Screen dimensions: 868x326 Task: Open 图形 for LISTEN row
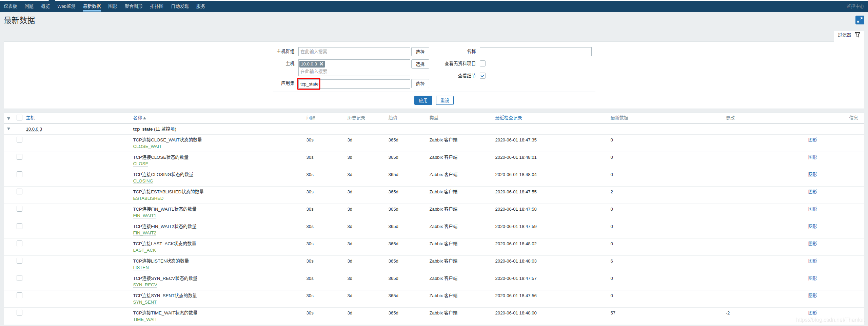pos(812,261)
